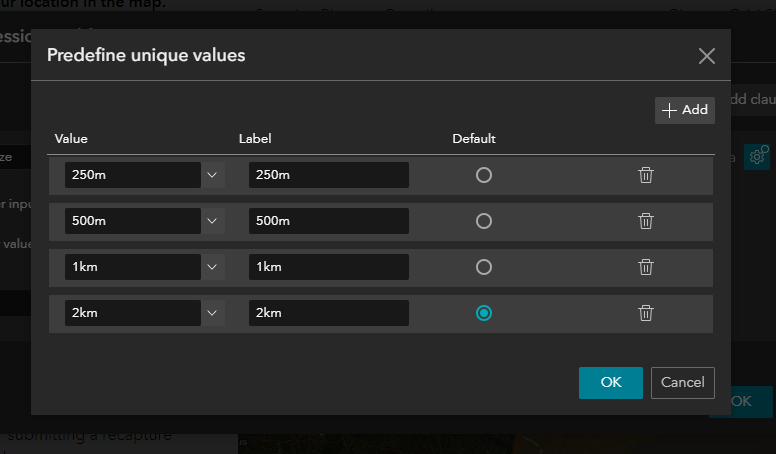Screen dimensions: 776x454
Task: Set 500m as the default value
Action: [x=484, y=221]
